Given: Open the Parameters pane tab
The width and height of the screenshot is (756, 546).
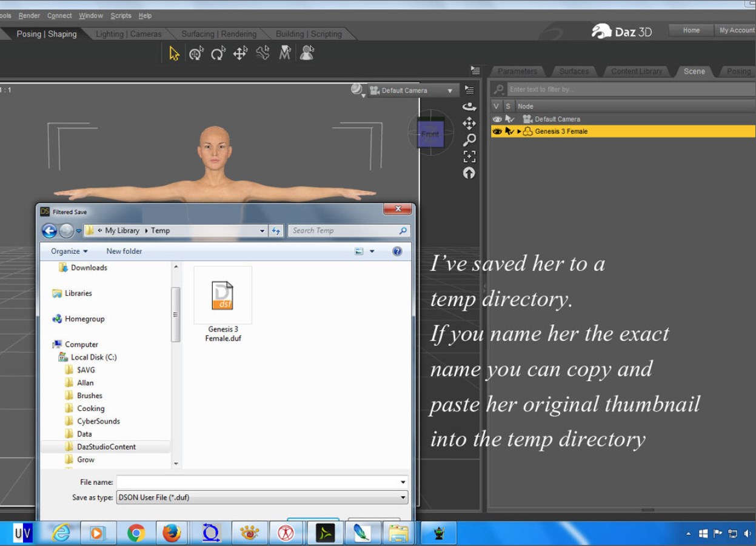Looking at the screenshot, I should point(517,72).
